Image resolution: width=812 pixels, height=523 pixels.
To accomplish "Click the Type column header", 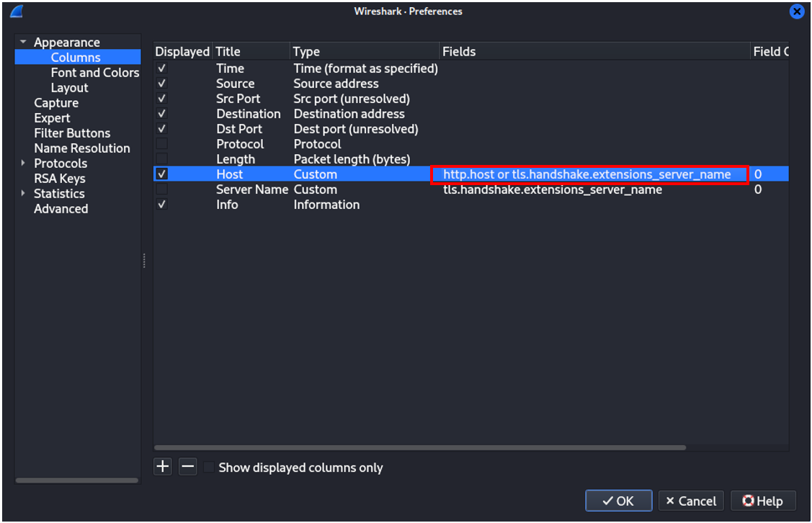I will (364, 51).
